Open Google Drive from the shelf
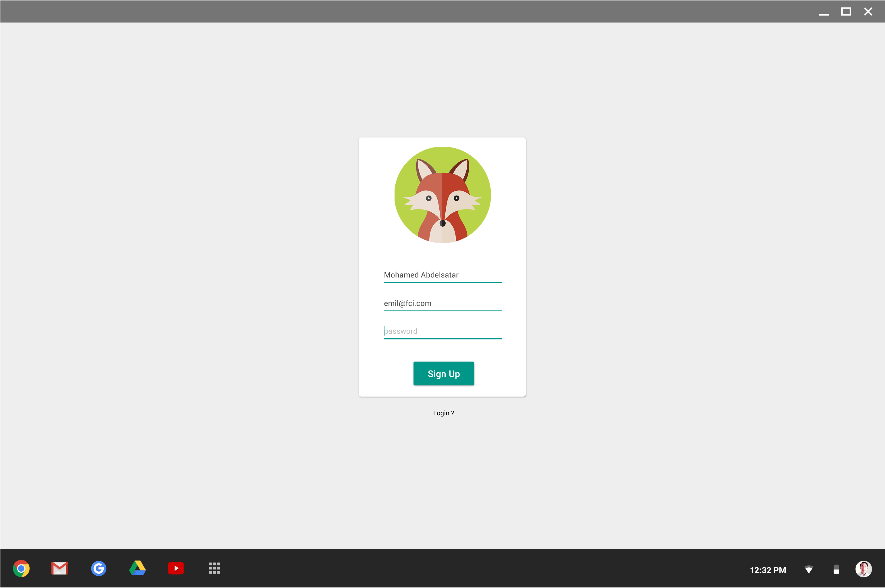 137,568
